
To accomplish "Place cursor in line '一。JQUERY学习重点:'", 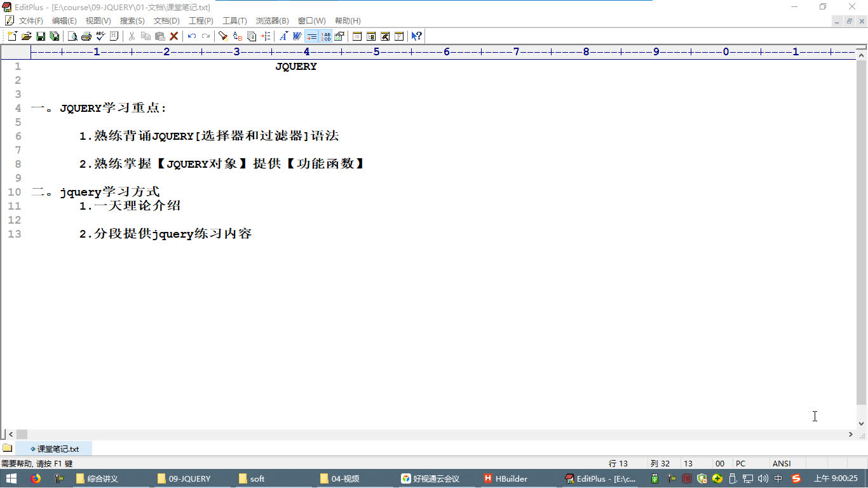I will [98, 108].
